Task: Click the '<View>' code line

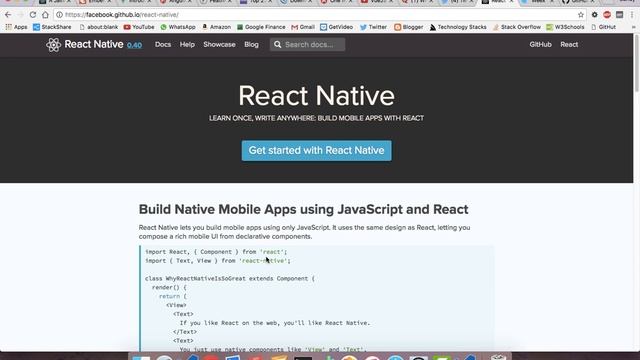Action: (176, 305)
